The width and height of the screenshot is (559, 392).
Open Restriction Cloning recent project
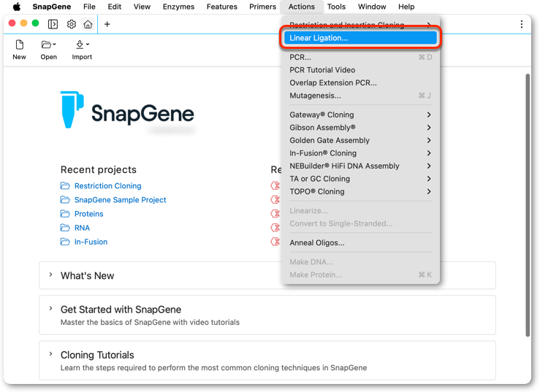coord(107,186)
